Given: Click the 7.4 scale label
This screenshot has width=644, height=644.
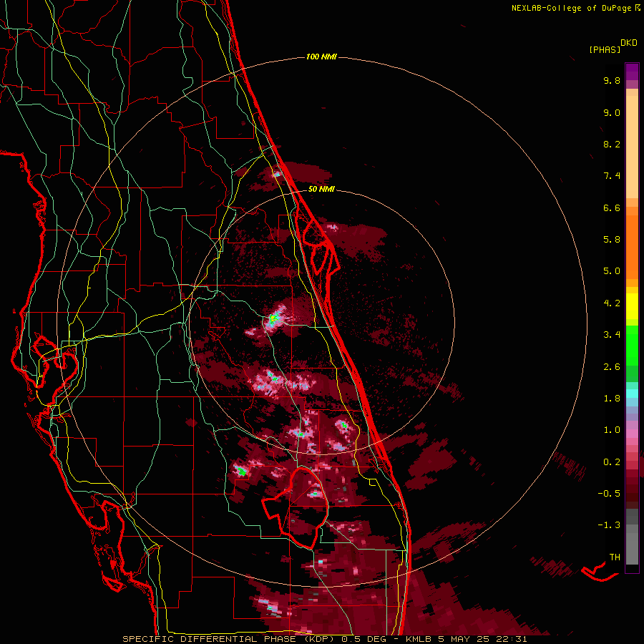Looking at the screenshot, I should [612, 176].
